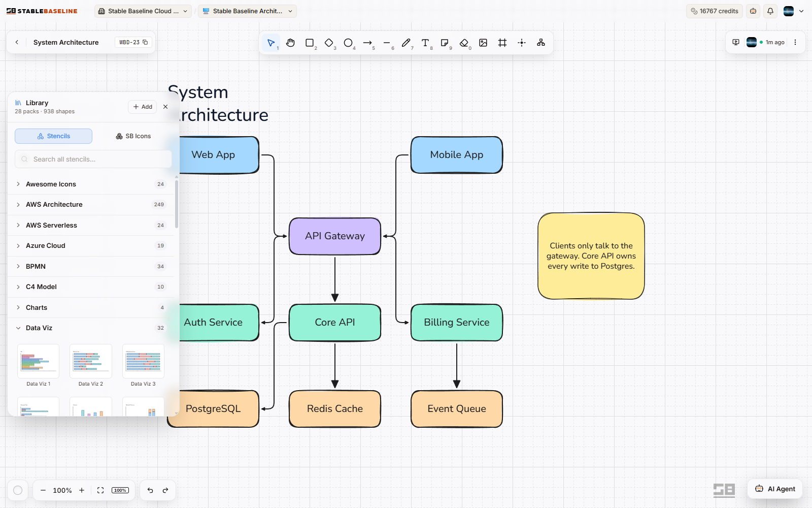Expand the BPMN pack
This screenshot has width=812, height=508.
tap(91, 267)
